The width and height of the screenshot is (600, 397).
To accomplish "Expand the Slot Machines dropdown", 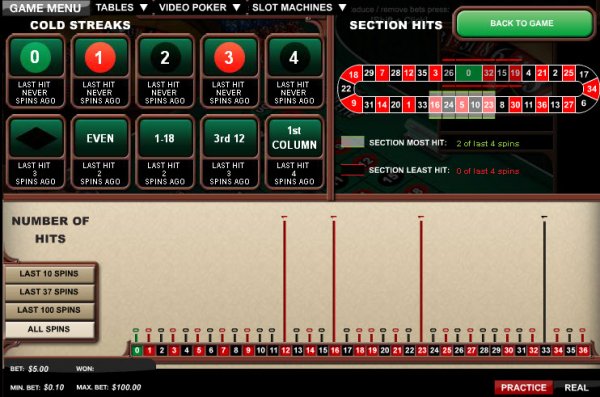I will click(x=299, y=7).
